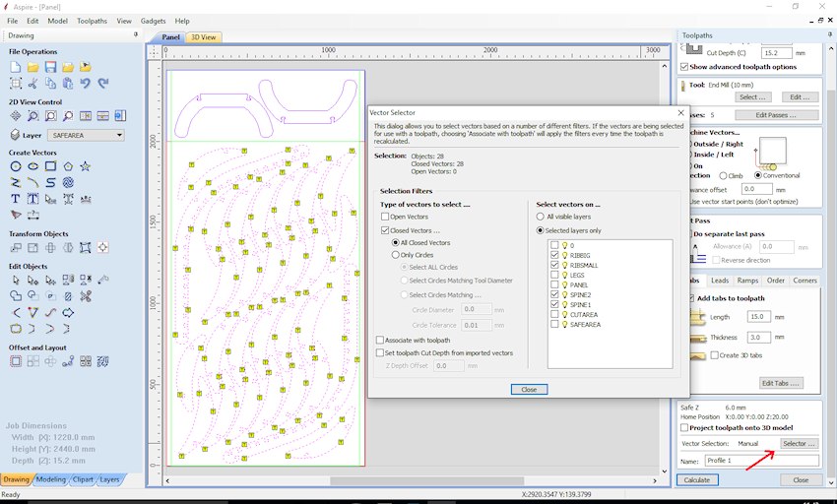Select the Draw Ellipse tool

click(x=33, y=166)
